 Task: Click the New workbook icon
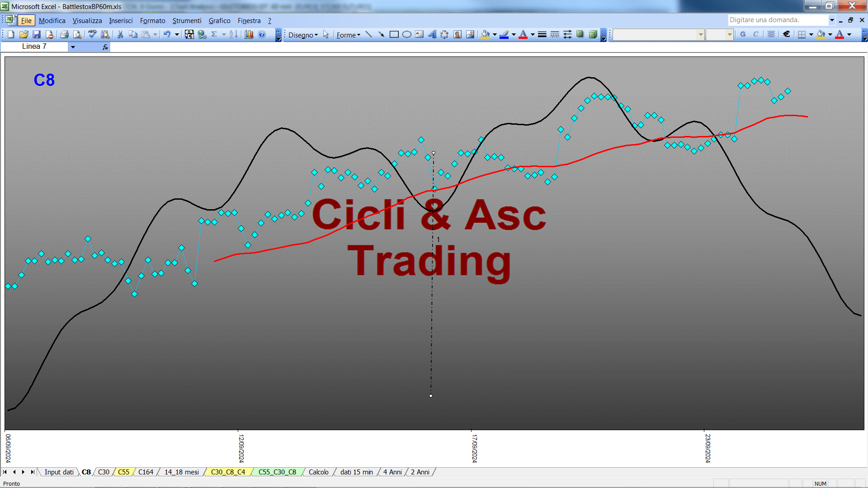[11, 34]
